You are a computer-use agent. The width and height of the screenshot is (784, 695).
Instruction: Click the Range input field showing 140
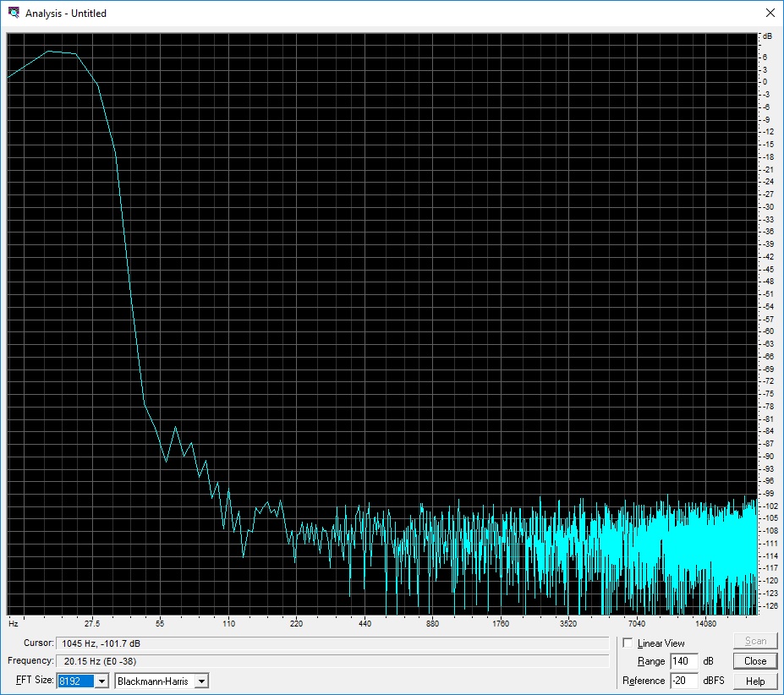click(684, 661)
